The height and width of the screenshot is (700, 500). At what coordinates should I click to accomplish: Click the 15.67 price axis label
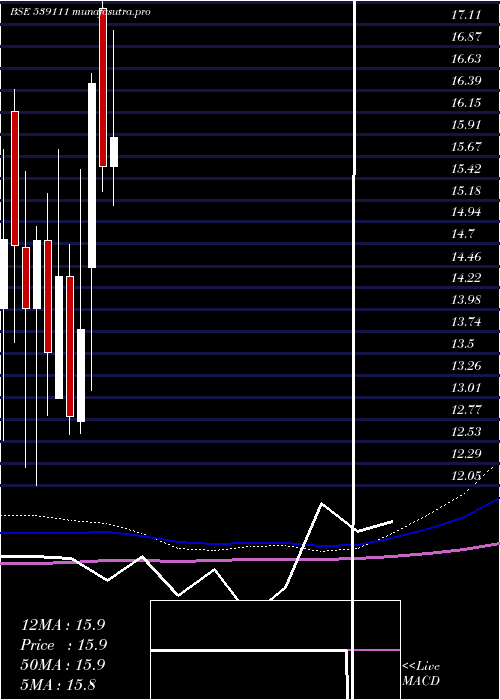click(x=466, y=146)
